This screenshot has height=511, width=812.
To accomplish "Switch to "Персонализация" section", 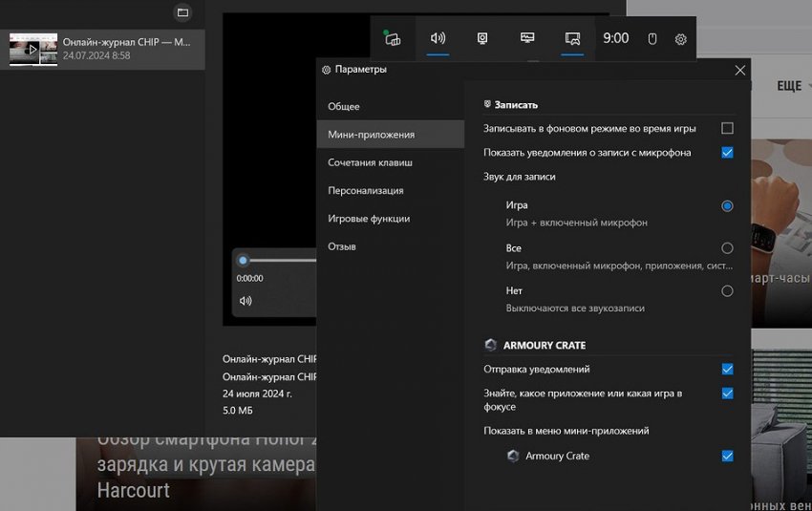I will point(365,190).
